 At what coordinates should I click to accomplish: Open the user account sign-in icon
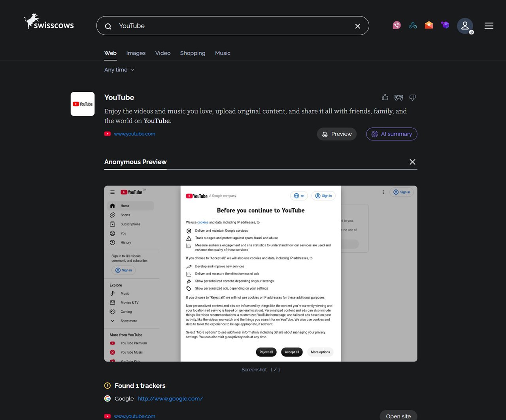[x=465, y=26]
